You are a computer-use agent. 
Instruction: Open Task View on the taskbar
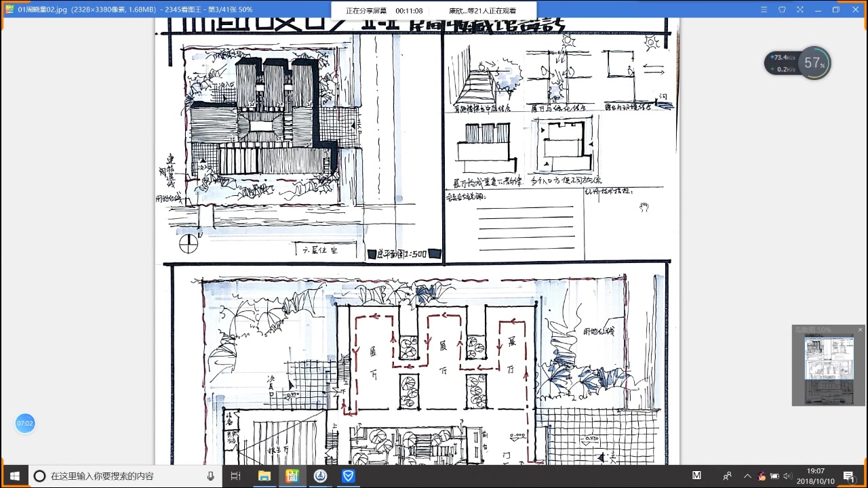coord(235,476)
